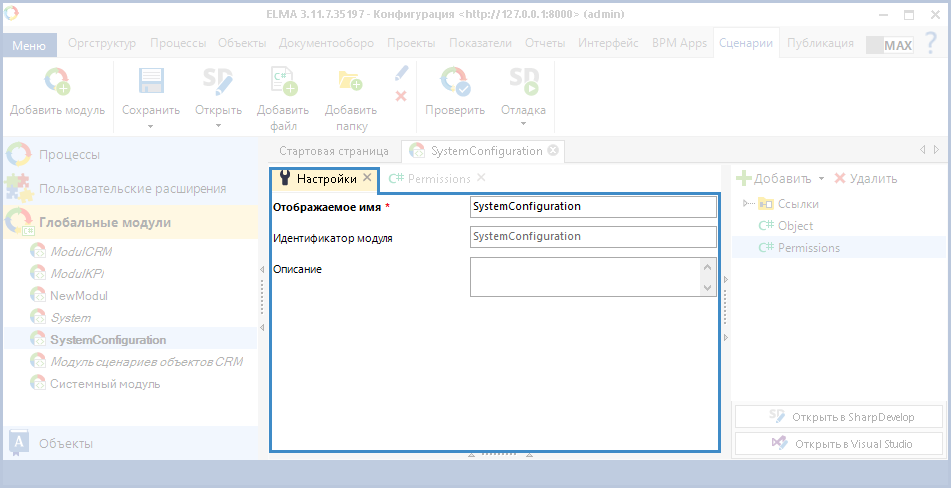Open the Глобальные модули sidebar section
This screenshot has height=488, width=951.
tap(130, 222)
